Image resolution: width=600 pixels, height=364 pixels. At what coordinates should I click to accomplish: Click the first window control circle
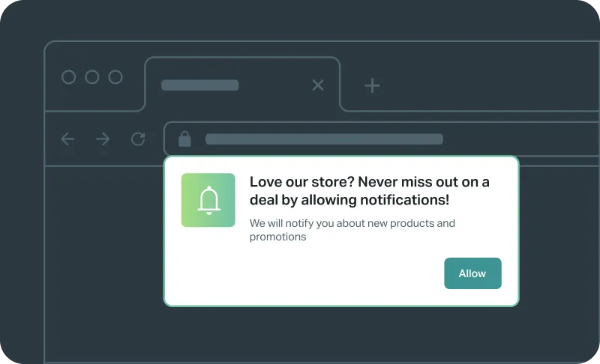(68, 77)
